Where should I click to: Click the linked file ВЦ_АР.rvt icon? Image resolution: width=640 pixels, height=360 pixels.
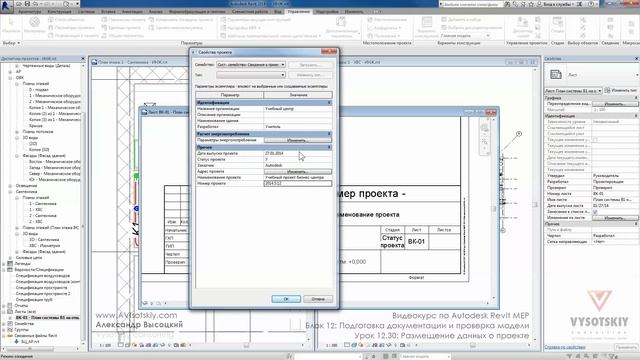pyautogui.click(x=17, y=341)
